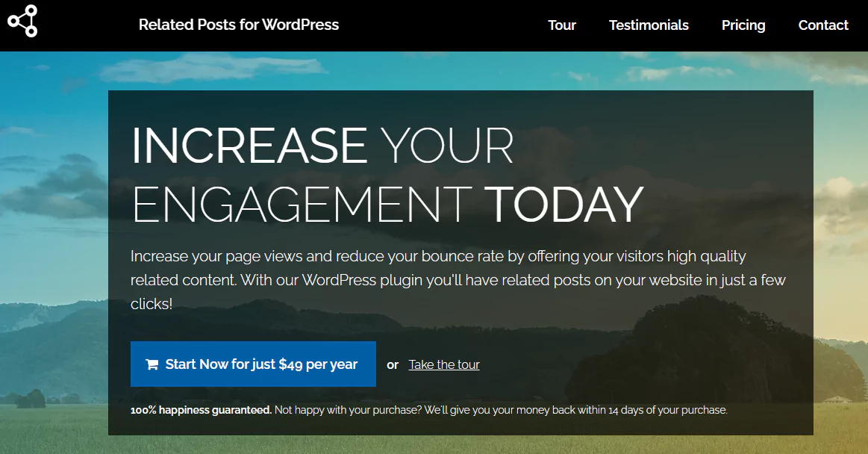Viewport: 868px width, 454px height.
Task: Navigate to Testimonials in the top menu
Action: click(649, 25)
